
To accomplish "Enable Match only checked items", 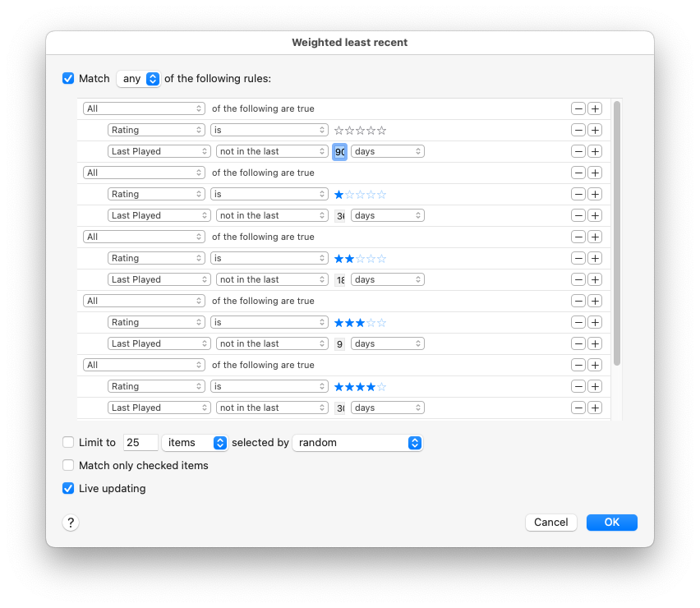I will coord(68,465).
